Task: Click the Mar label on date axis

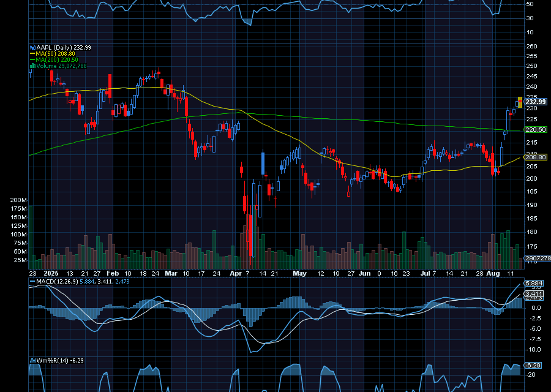Action: (171, 273)
